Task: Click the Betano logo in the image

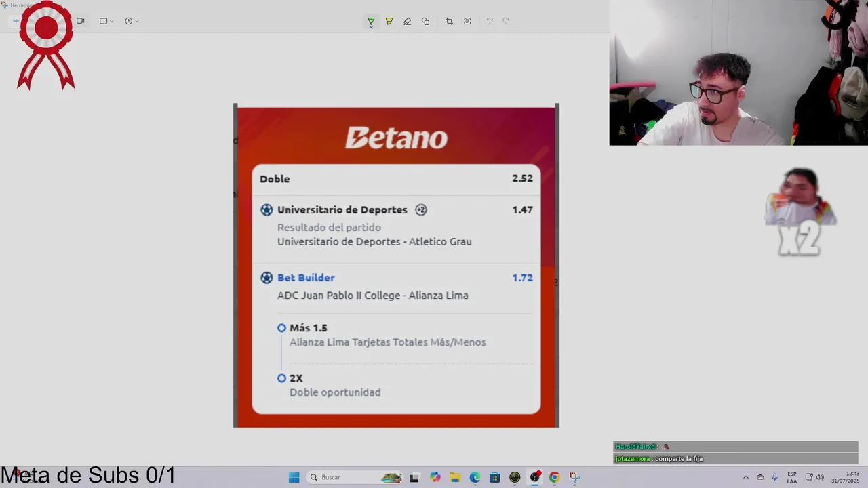Action: point(396,138)
